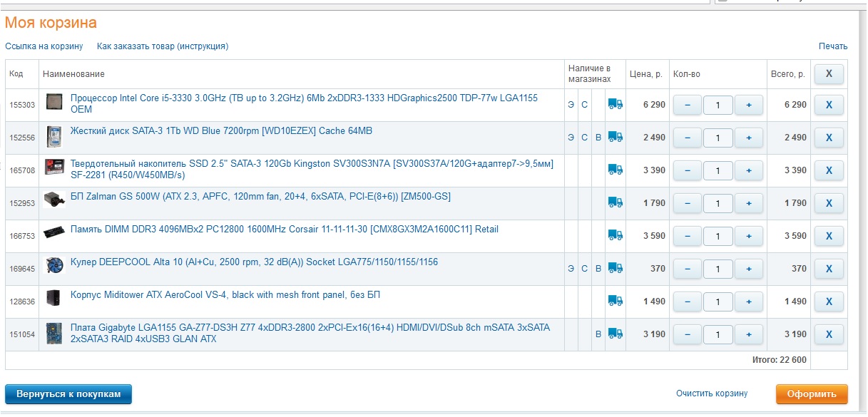
Task: Open product thumbnail of Kingston SSD
Action: (53, 167)
